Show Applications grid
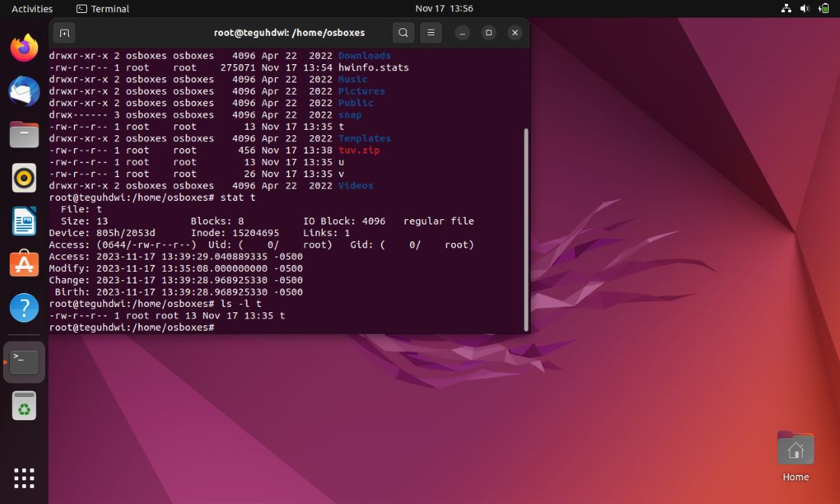840x504 pixels. click(x=24, y=478)
